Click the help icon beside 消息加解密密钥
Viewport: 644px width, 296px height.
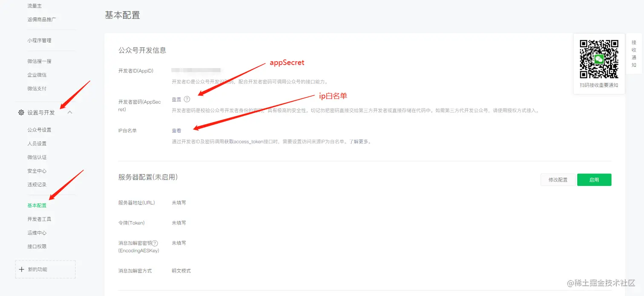pos(155,243)
